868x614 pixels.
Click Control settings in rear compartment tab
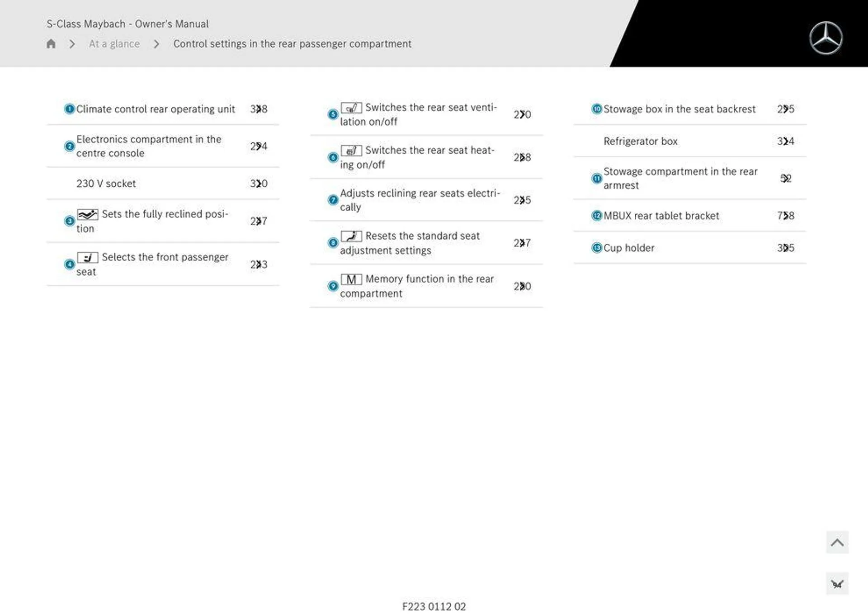point(292,43)
